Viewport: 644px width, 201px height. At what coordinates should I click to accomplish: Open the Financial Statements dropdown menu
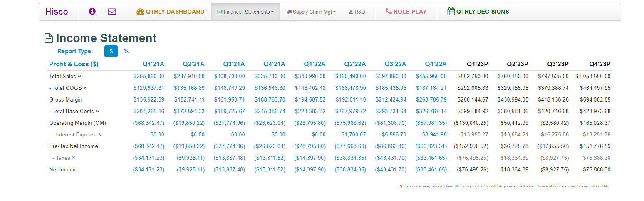(x=245, y=12)
